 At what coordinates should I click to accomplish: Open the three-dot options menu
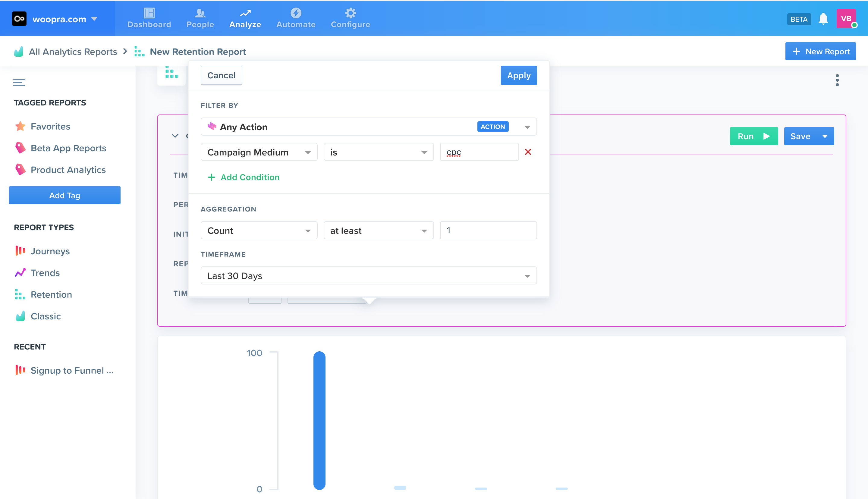click(x=837, y=80)
